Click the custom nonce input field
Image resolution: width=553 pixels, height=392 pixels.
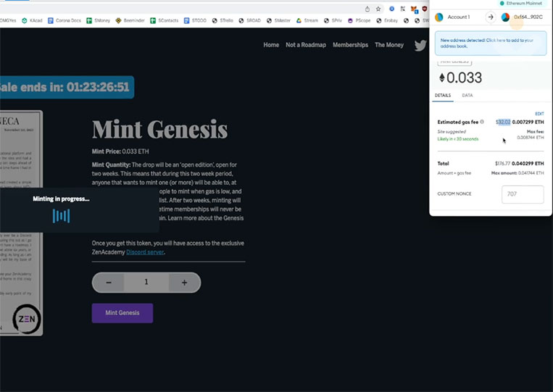[523, 194]
